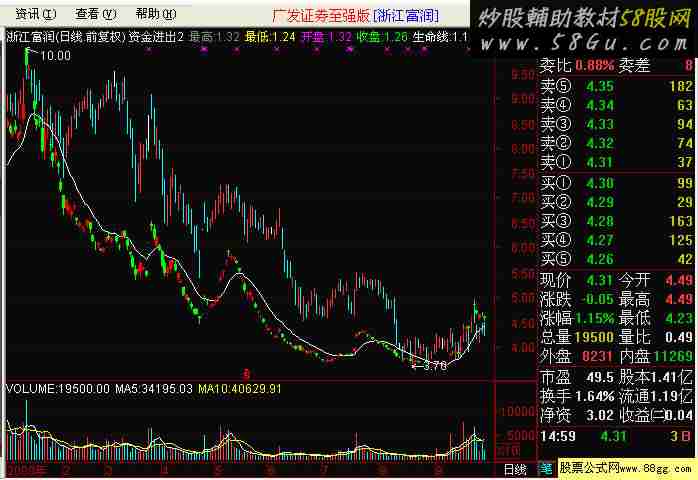Image resolution: width=698 pixels, height=480 pixels.
Task: Select the 买② bid row at 4.29
Action: click(617, 202)
